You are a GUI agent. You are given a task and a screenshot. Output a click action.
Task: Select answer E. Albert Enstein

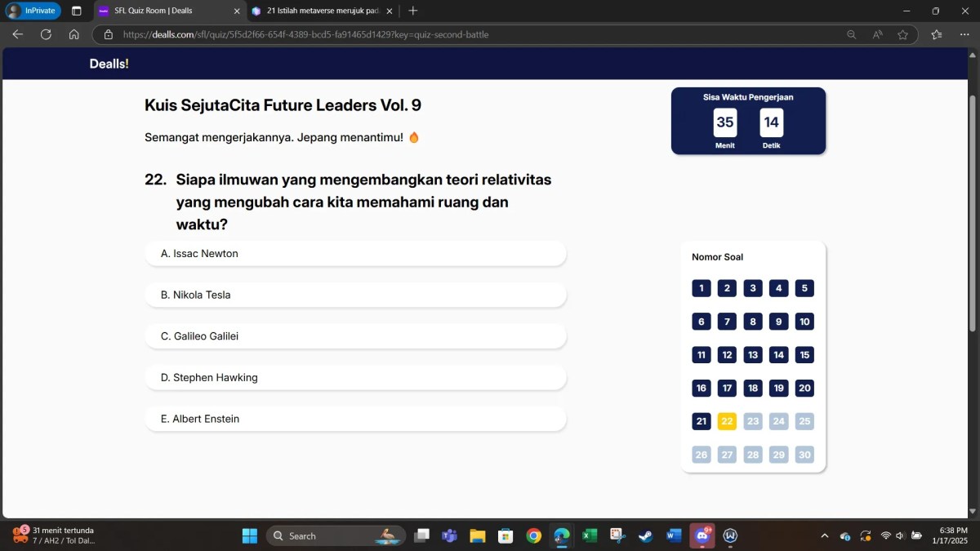[355, 418]
